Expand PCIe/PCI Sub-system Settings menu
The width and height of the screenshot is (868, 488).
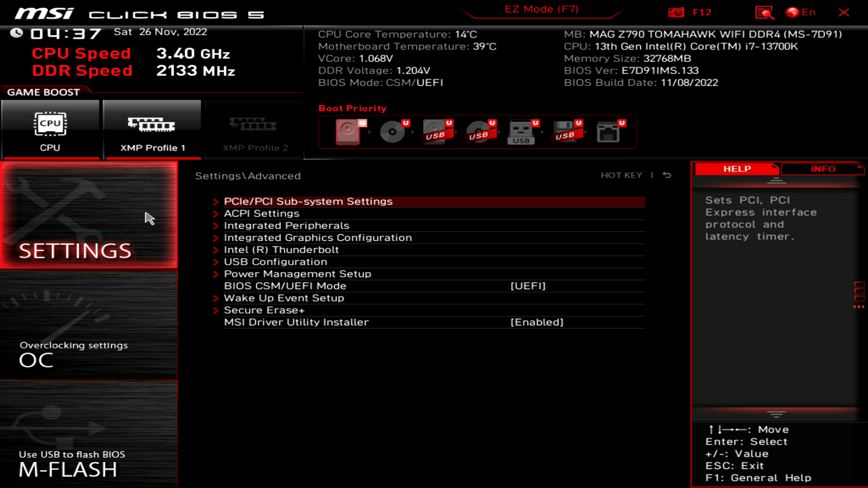point(307,201)
